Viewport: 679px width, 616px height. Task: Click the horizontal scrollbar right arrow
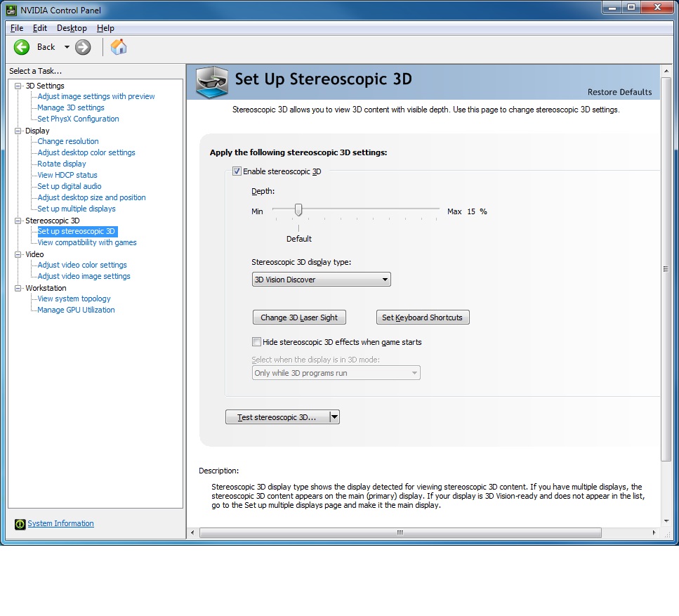[654, 532]
